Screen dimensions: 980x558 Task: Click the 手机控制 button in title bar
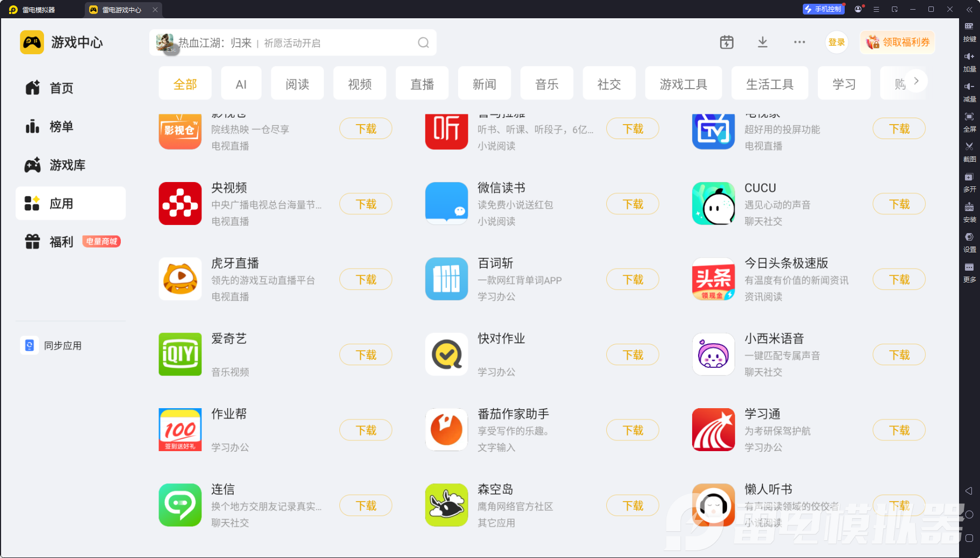(824, 9)
